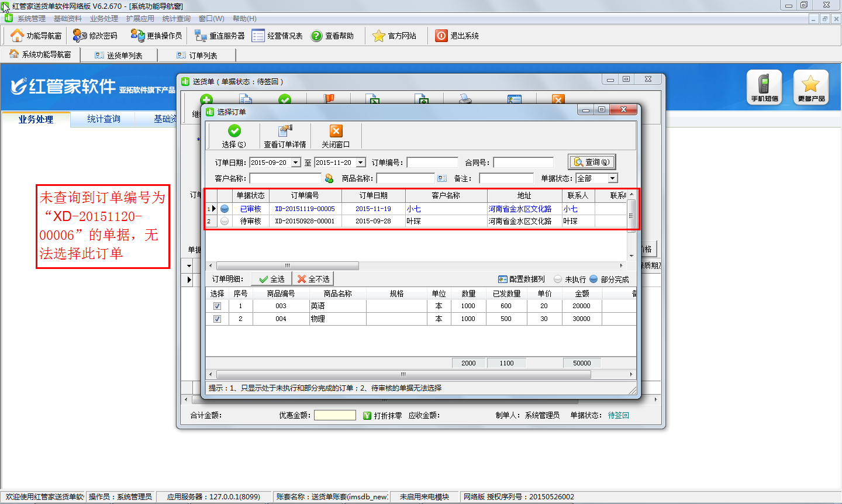The height and width of the screenshot is (504, 842).
Task: Expand the order start date dropdown 2015-09-20
Action: pos(296,163)
